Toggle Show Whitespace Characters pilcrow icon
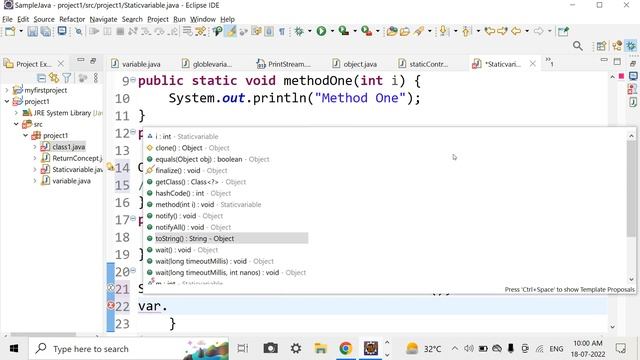This screenshot has height=360, width=640. (x=282, y=31)
